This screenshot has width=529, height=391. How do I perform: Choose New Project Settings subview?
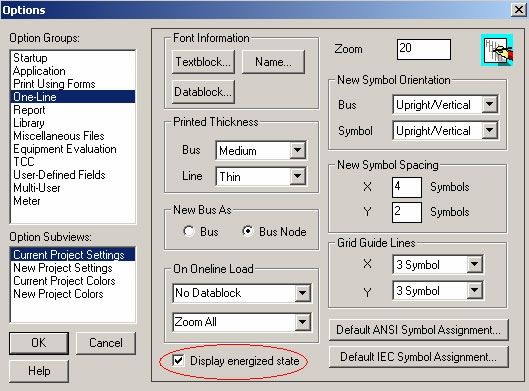pyautogui.click(x=63, y=268)
